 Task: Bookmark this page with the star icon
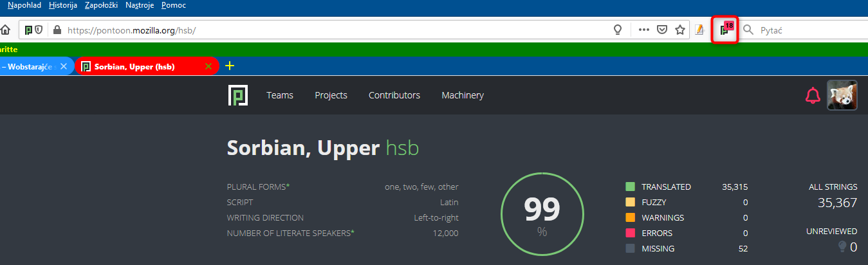click(679, 30)
